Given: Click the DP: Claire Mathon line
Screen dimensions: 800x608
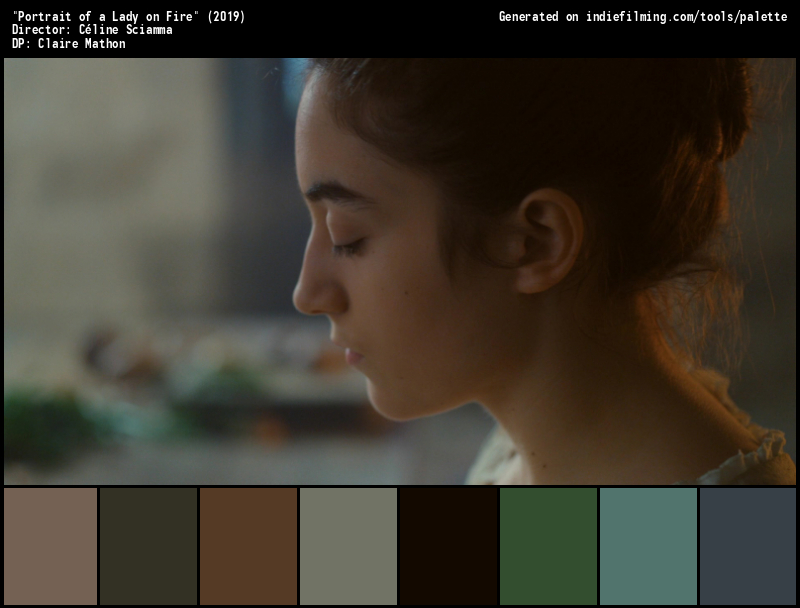Looking at the screenshot, I should (x=69, y=43).
